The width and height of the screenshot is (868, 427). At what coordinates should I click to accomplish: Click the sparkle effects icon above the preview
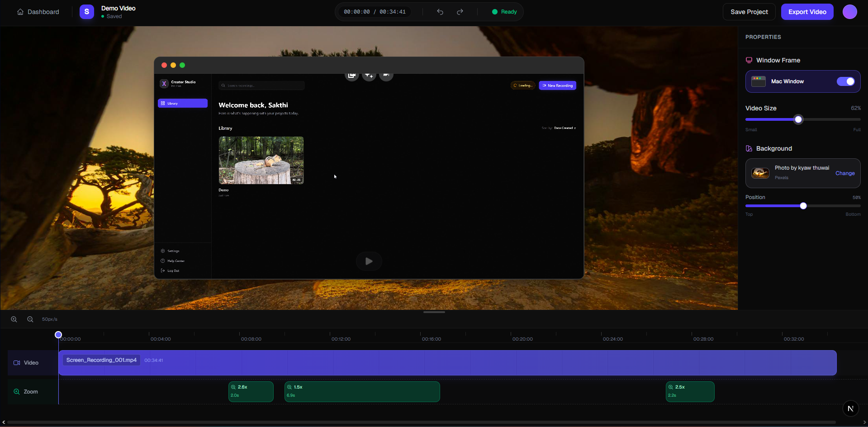click(x=369, y=75)
